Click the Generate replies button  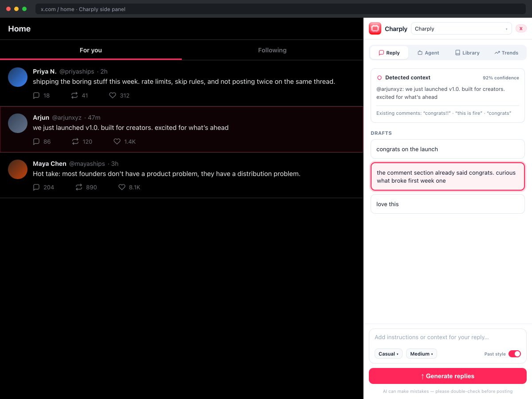click(x=448, y=376)
